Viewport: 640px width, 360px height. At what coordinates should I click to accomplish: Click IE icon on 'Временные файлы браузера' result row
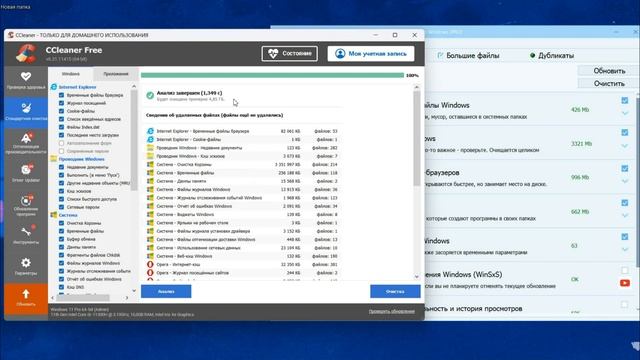point(150,131)
